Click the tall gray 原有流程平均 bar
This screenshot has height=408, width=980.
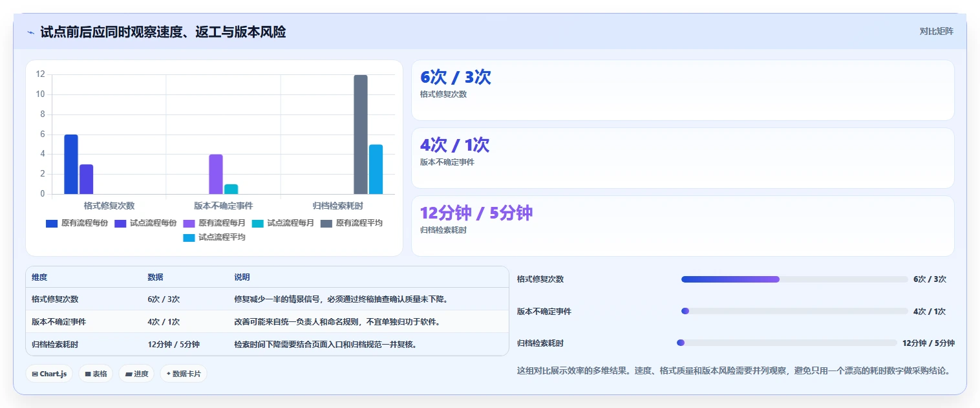coord(361,134)
